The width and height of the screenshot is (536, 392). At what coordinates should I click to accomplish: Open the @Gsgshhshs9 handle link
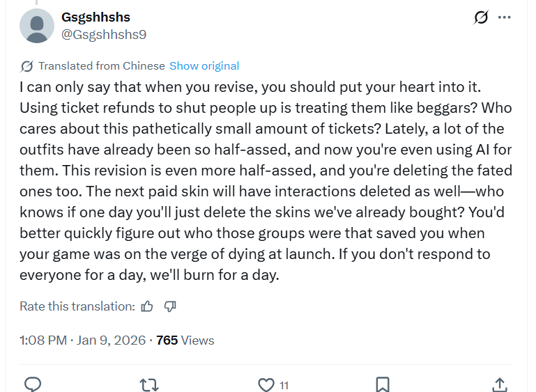[x=104, y=34]
